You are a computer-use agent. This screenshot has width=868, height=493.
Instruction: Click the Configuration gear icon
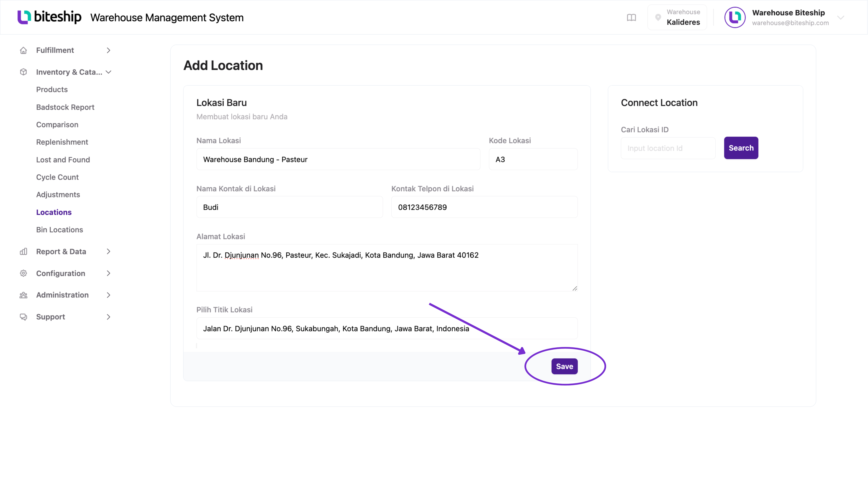coord(23,273)
